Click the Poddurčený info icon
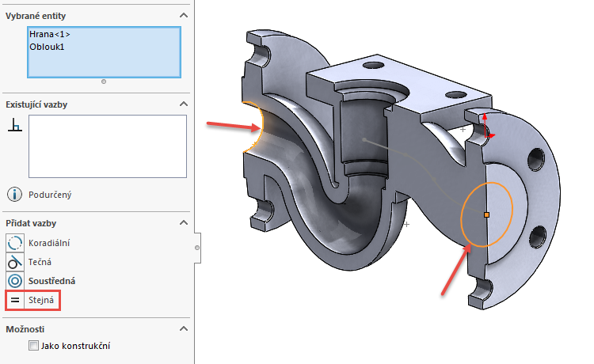This screenshot has width=594, height=364. tap(14, 195)
